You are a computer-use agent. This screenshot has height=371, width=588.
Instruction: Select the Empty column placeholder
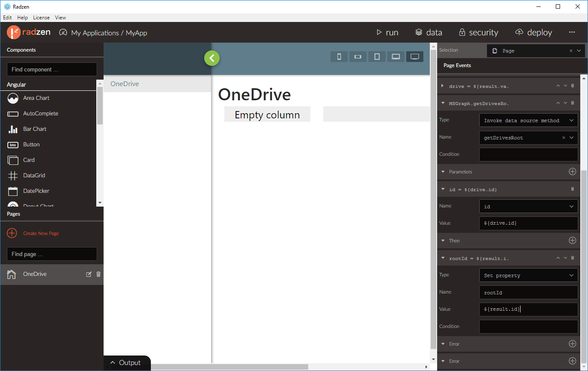(267, 114)
